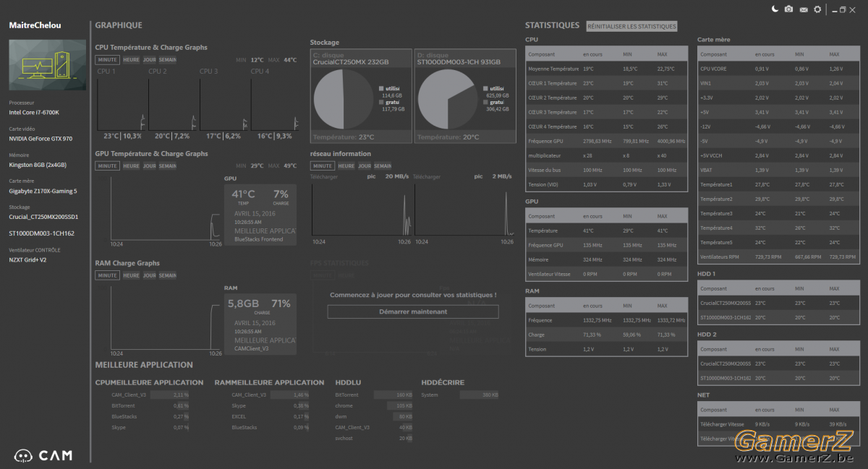This screenshot has width=868, height=469.
Task: Click Télécharger Vitesse row in NET table
Action: [778, 424]
